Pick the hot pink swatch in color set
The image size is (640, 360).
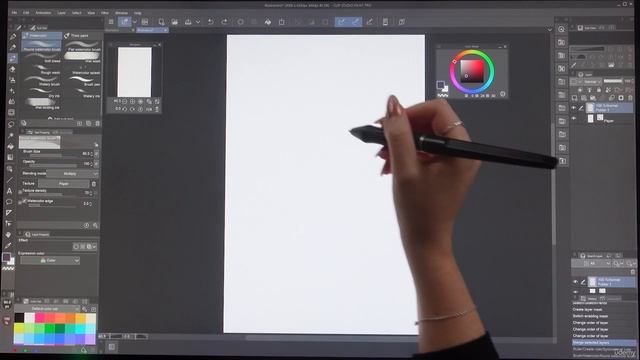coord(40,318)
